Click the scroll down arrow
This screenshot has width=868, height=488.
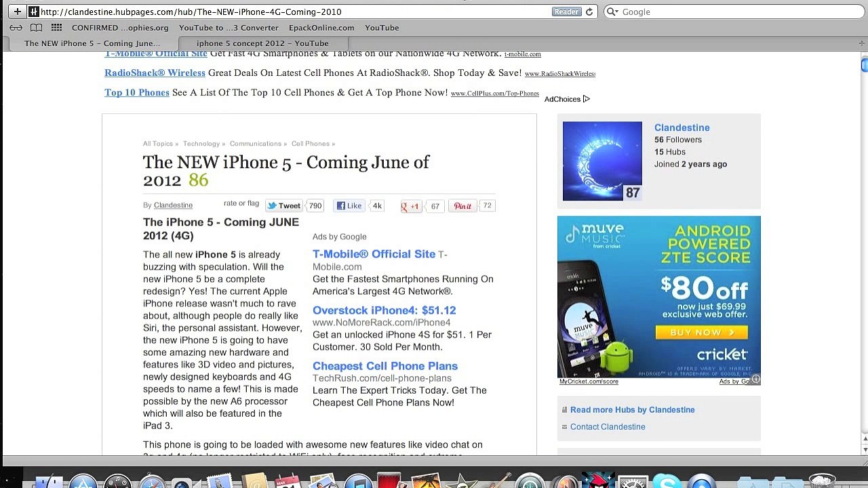coord(864,449)
